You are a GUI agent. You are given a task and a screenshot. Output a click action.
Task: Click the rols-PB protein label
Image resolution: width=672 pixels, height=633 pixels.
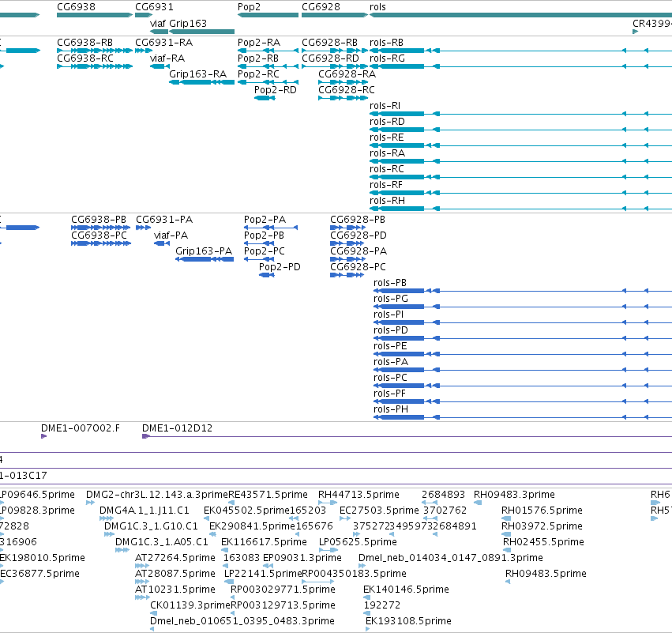(x=390, y=283)
